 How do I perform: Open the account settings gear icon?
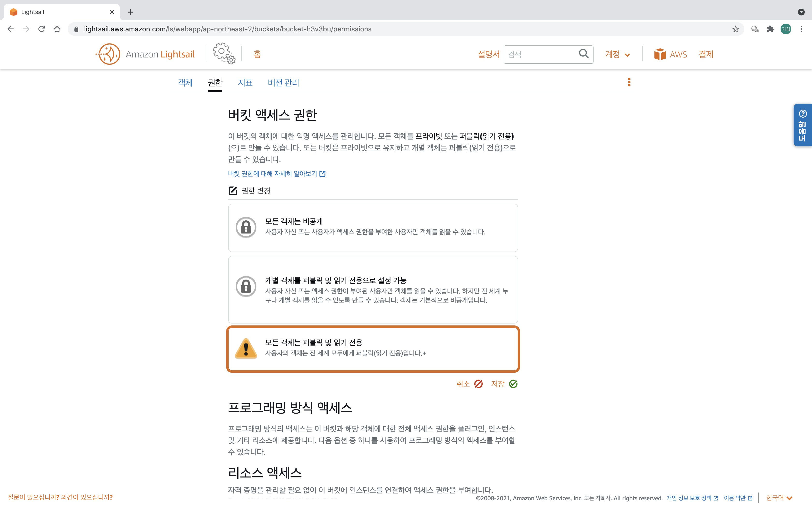[224, 53]
